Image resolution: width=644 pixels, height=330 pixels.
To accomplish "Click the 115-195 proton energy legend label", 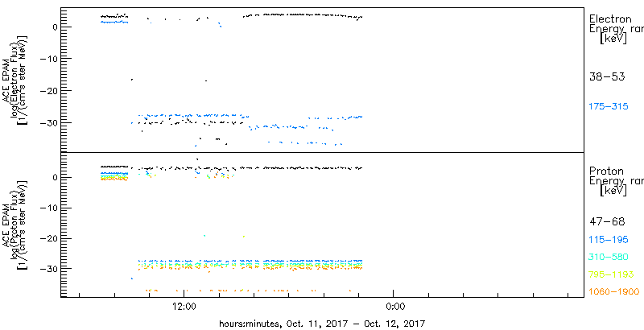I will (609, 240).
